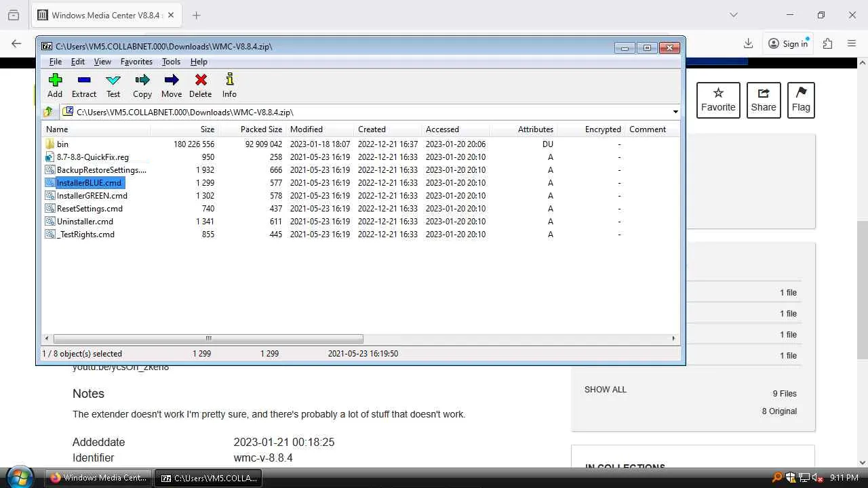
Task: Click the 7-Zip horizontal scrollbar thumb
Action: coord(208,338)
